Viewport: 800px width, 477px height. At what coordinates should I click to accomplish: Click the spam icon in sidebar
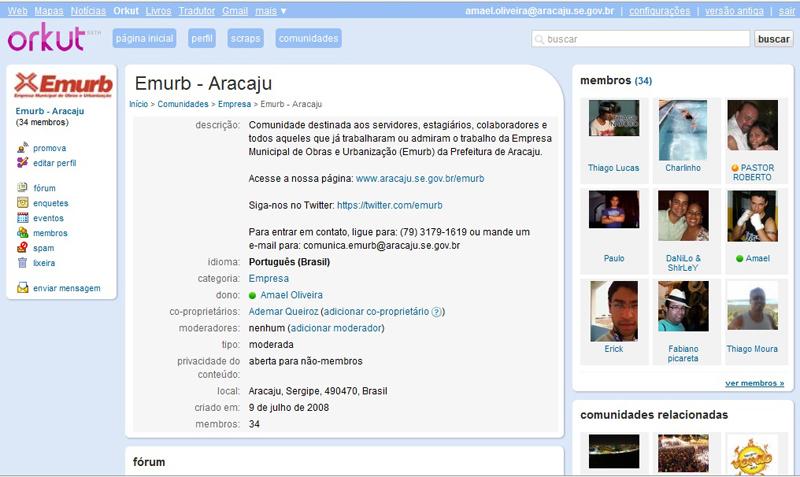22,248
